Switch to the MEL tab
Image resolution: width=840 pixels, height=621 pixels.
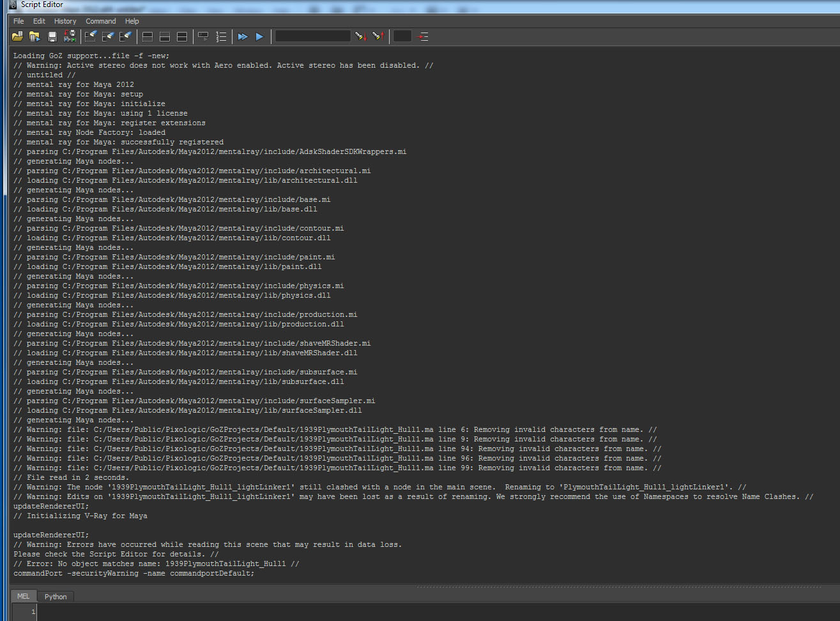point(24,596)
